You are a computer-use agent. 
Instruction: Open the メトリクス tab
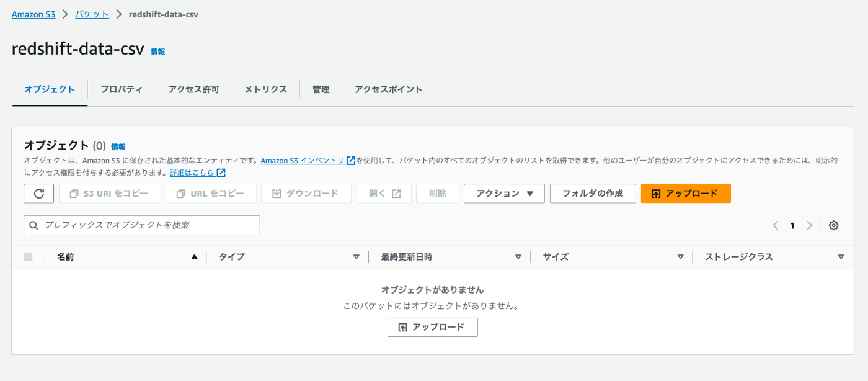[266, 89]
